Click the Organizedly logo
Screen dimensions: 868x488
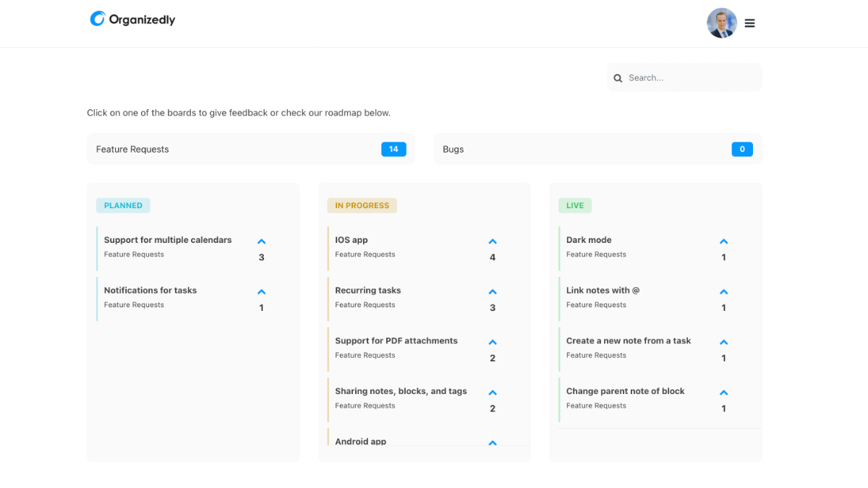pyautogui.click(x=133, y=20)
